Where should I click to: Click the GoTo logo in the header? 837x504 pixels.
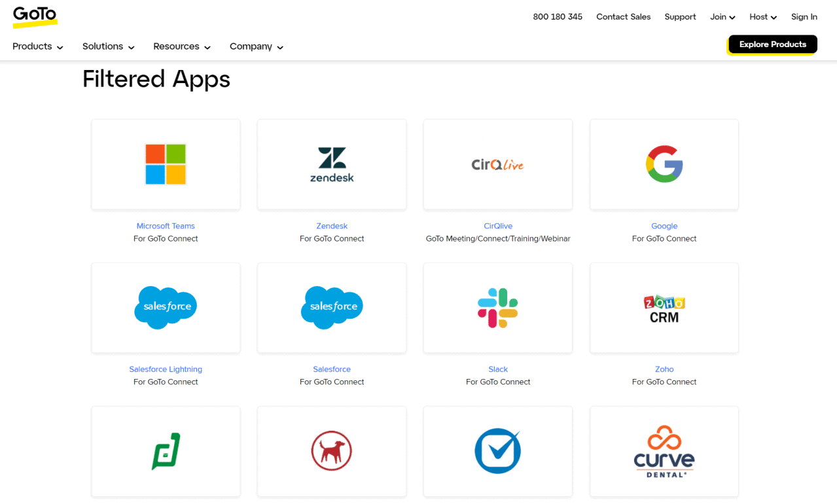click(35, 18)
